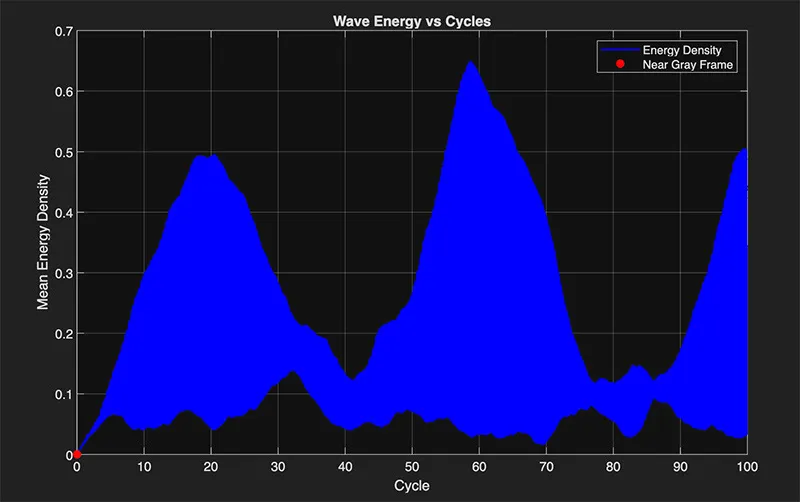Click the y-axis tick label 0.6
This screenshot has width=800, height=502.
point(63,92)
